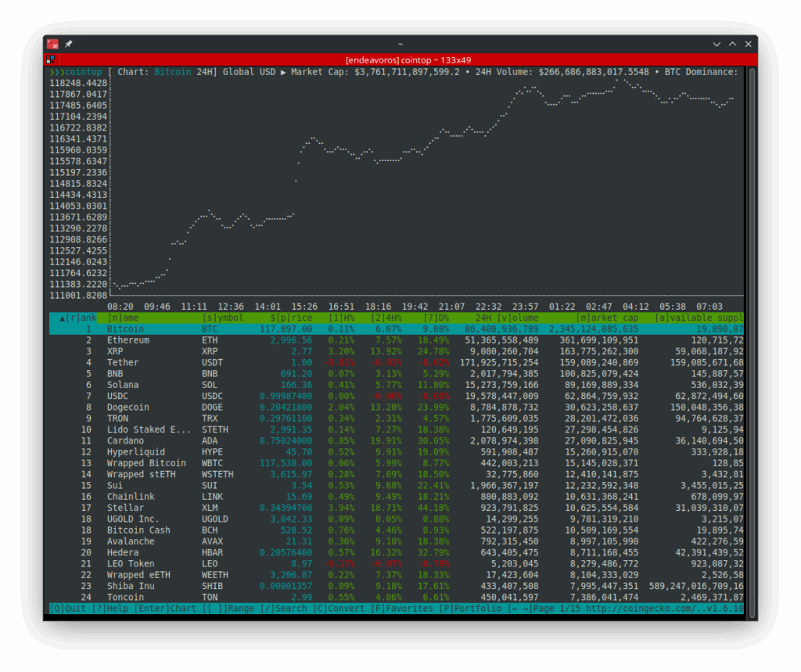This screenshot has height=672, width=801.
Task: Click 'Bitcoin' in the Chart header line
Action: coord(173,72)
